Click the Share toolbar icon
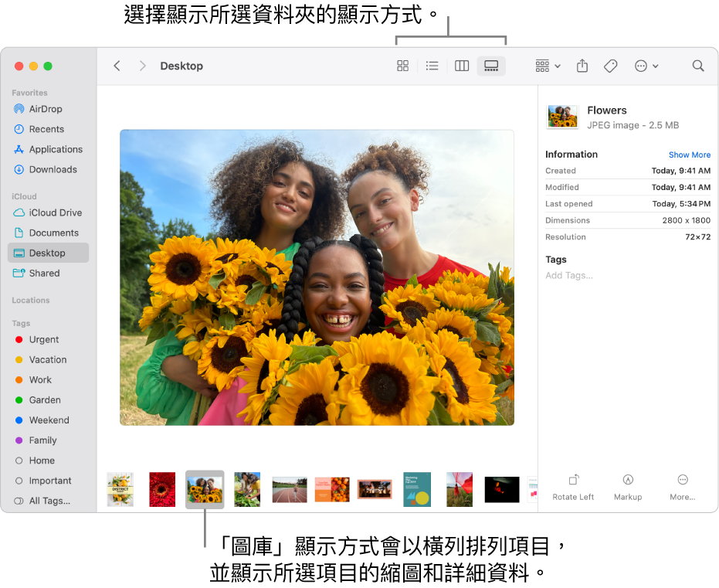This screenshot has width=719, height=588. (x=582, y=66)
